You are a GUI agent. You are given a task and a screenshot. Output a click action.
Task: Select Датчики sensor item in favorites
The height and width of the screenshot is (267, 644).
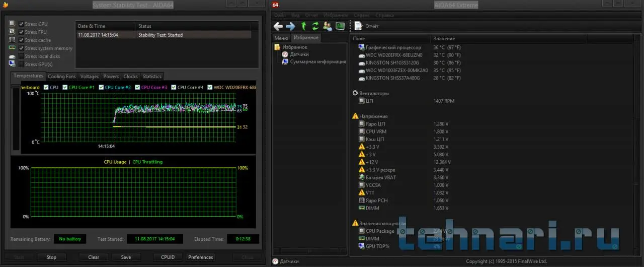299,54
